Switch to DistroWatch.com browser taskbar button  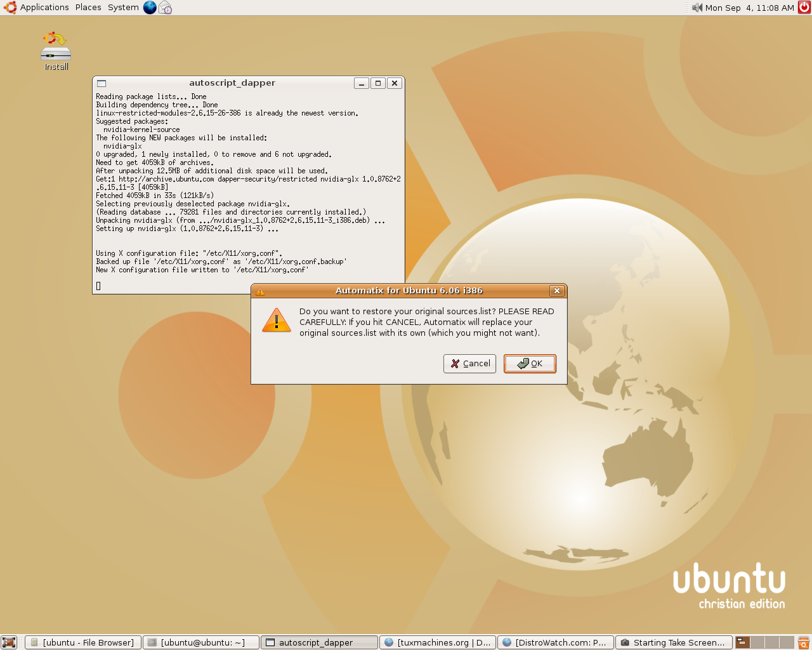click(x=556, y=642)
